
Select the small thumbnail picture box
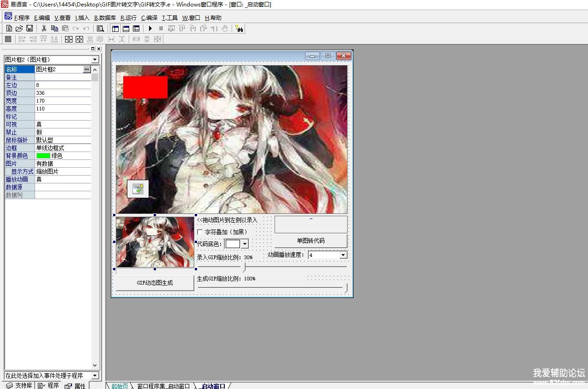[155, 242]
